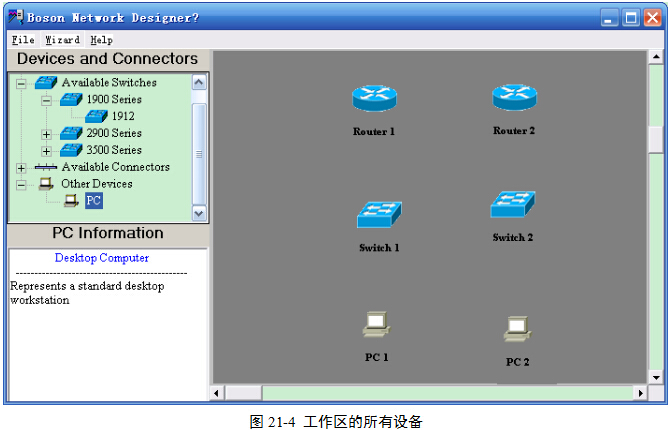
Task: Maximize the Boson Network Designer window
Action: coord(631,18)
